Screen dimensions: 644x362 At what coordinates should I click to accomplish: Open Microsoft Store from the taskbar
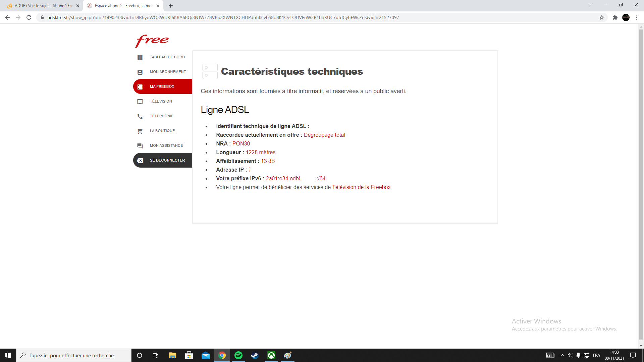189,355
